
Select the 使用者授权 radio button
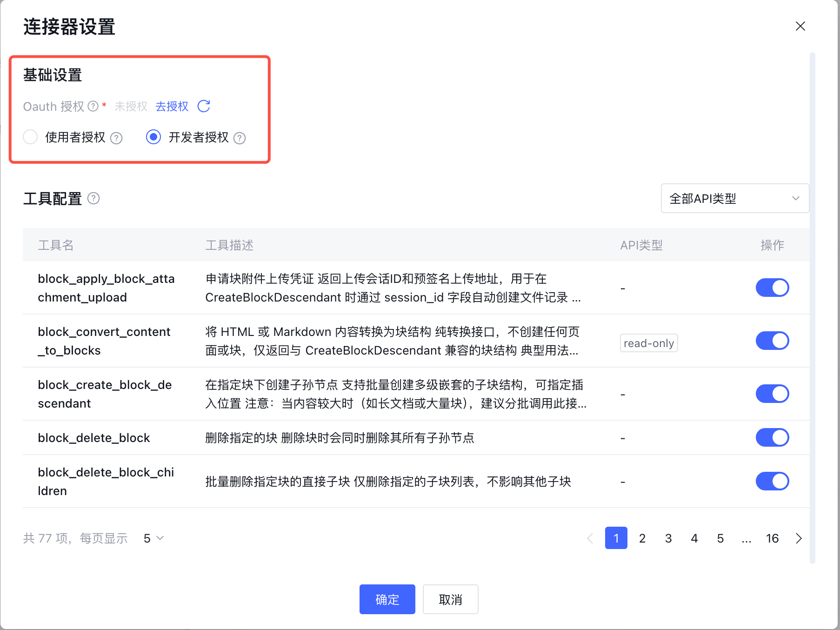pyautogui.click(x=30, y=137)
